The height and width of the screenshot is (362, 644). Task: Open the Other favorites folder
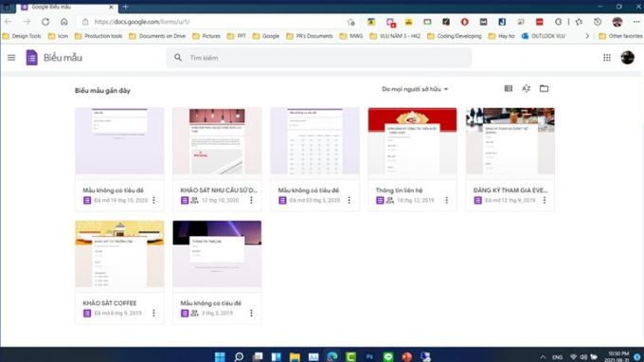[621, 36]
